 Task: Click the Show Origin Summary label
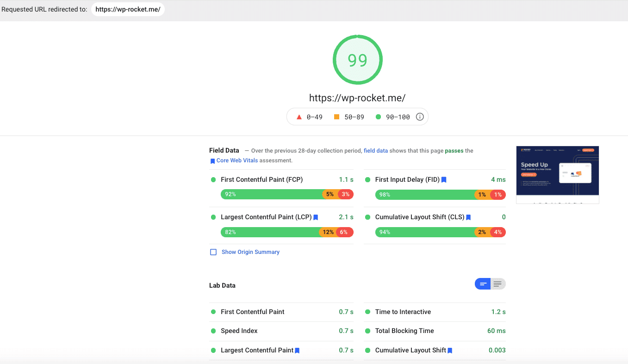[250, 252]
